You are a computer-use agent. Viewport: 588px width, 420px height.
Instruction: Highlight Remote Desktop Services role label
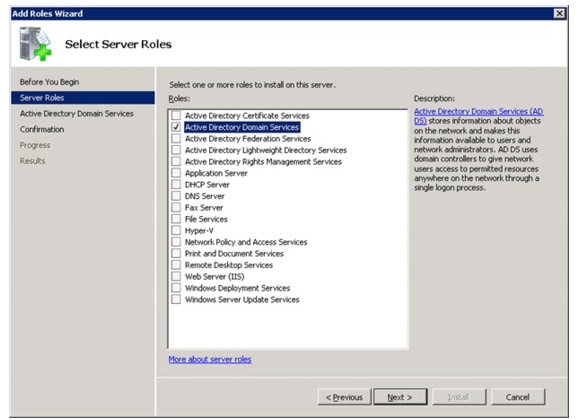229,265
